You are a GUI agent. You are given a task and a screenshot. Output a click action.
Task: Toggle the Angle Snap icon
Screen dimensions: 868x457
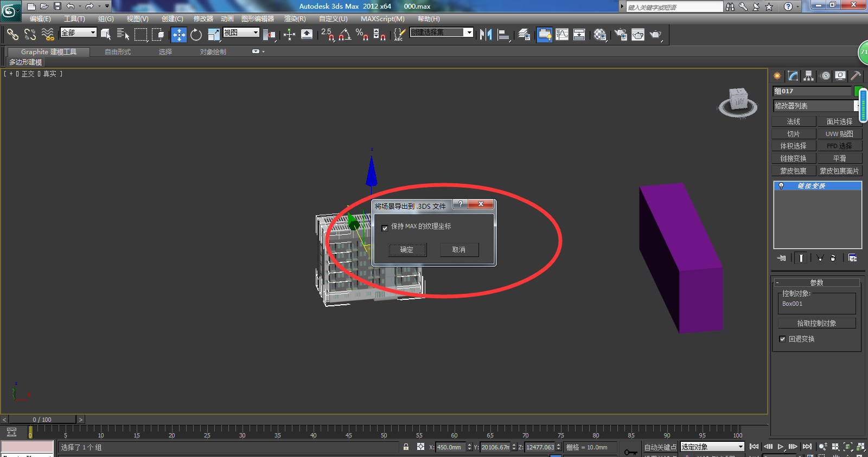[x=345, y=35]
